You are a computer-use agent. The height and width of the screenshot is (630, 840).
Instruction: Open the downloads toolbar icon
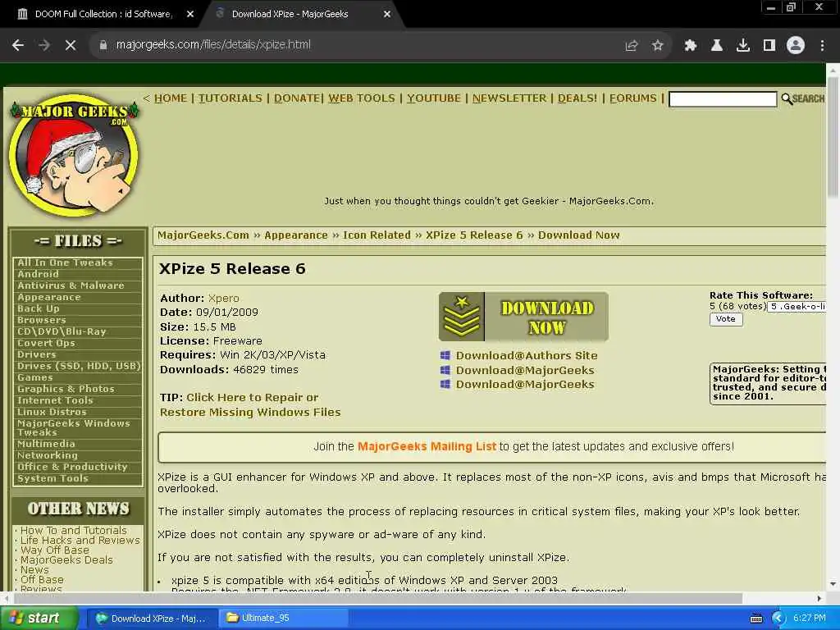743,46
